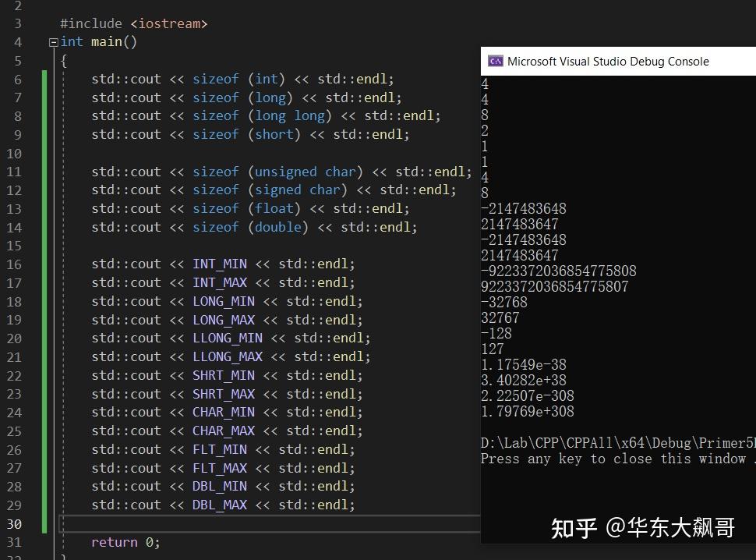This screenshot has height=560, width=756.
Task: Click the LLONG_MAX macro in code
Action: point(228,357)
